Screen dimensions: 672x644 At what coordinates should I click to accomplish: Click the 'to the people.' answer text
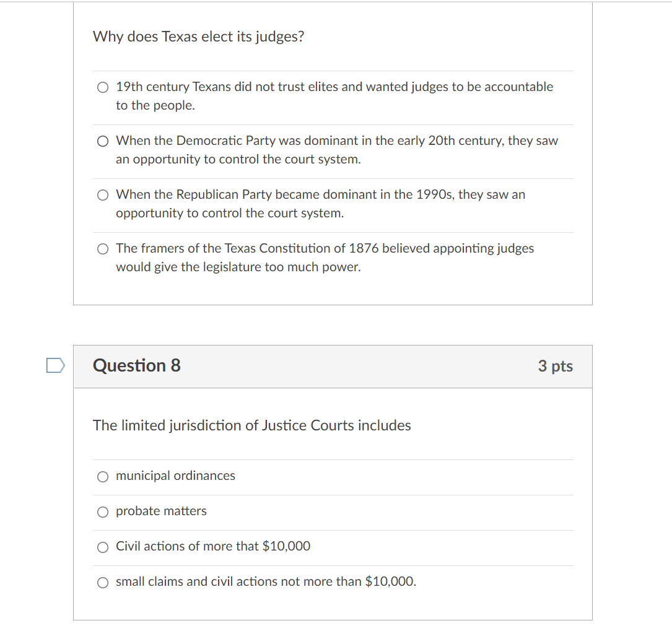[x=155, y=105]
